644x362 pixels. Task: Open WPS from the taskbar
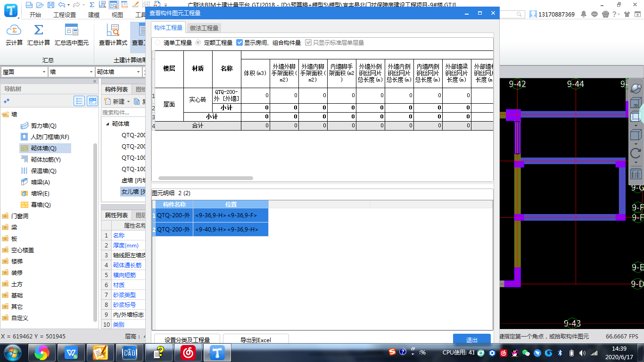71,352
